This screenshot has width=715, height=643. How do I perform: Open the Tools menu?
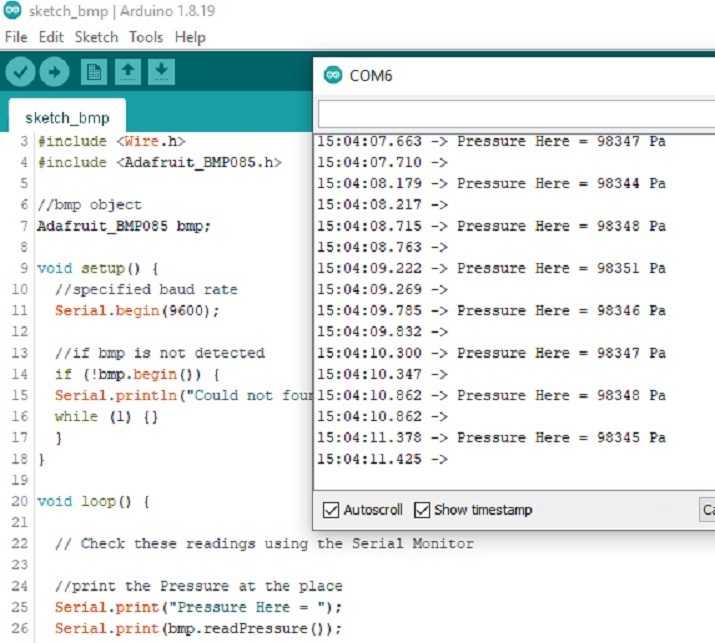click(x=146, y=37)
